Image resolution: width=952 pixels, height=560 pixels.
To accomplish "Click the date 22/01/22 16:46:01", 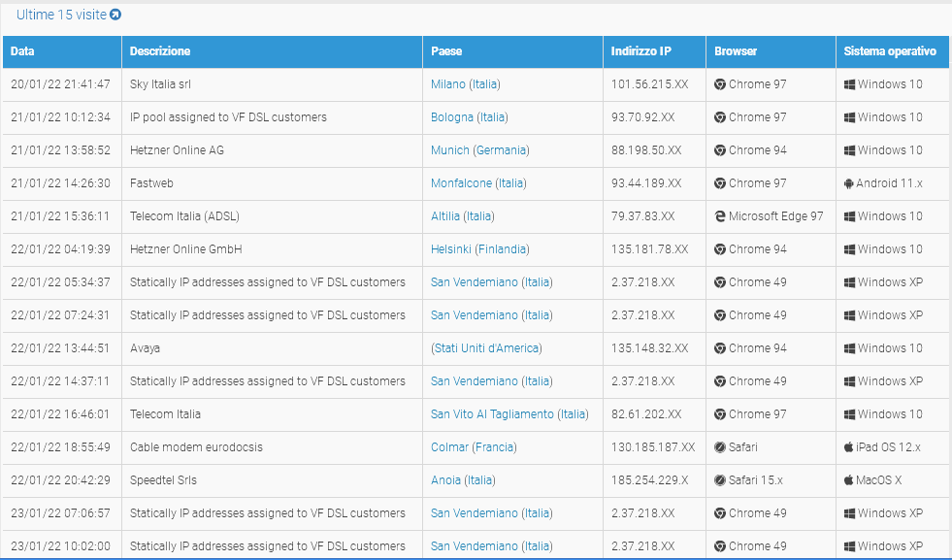I will [61, 414].
